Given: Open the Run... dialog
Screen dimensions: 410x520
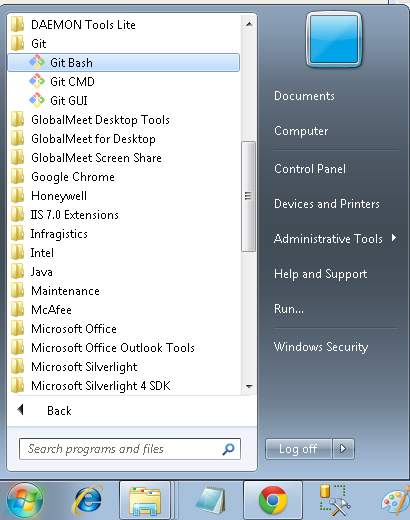Looking at the screenshot, I should click(x=289, y=309).
